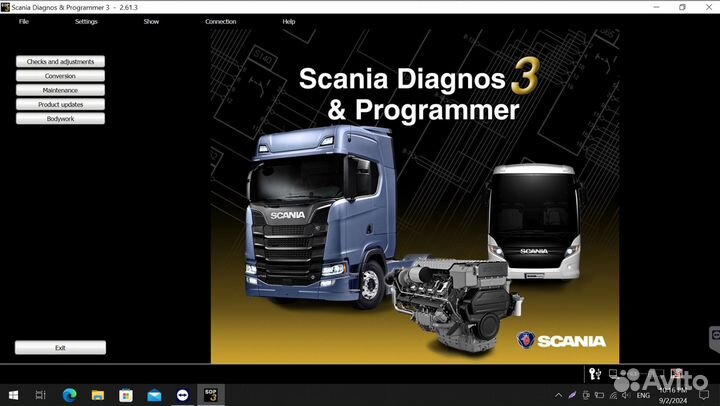This screenshot has height=406, width=720.
Task: Open the Mail app from taskbar
Action: (x=154, y=395)
